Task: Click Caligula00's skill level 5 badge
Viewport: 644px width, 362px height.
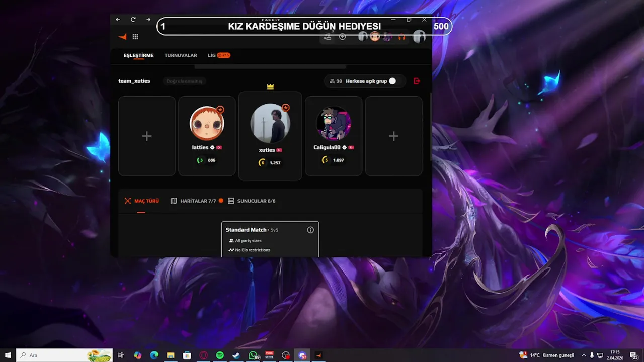Action: tap(326, 160)
